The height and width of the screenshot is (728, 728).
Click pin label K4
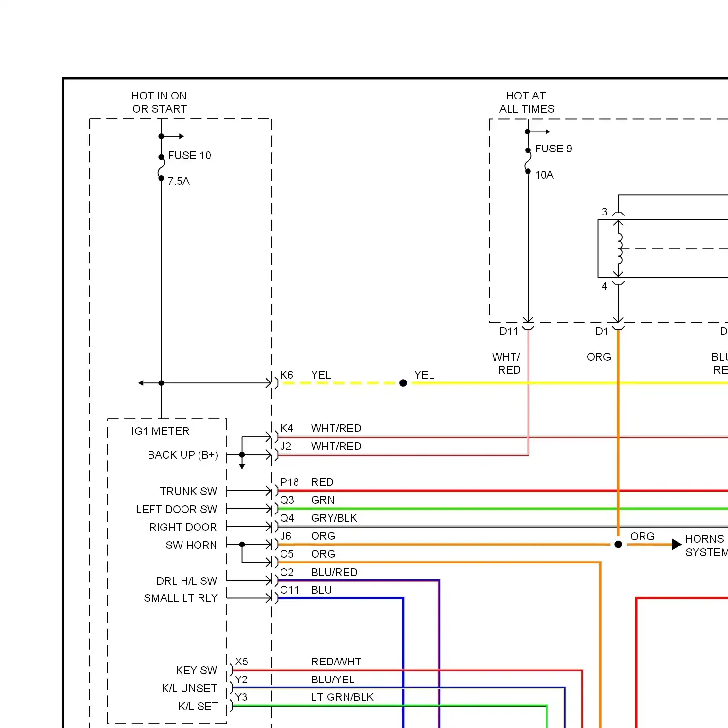pyautogui.click(x=286, y=428)
